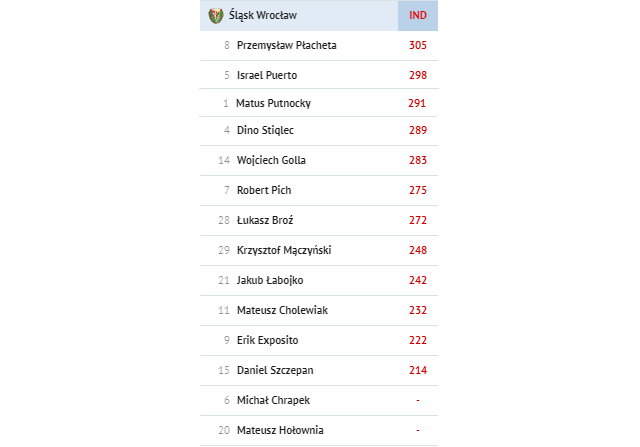Viewport: 640px width, 447px height.
Task: Click the Śląsk Wrocław club crest icon
Action: click(x=216, y=16)
